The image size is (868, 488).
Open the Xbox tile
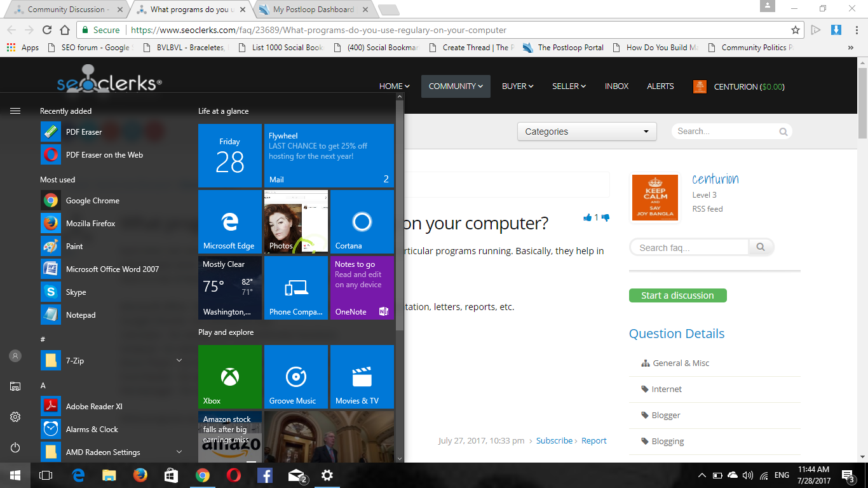tap(229, 377)
